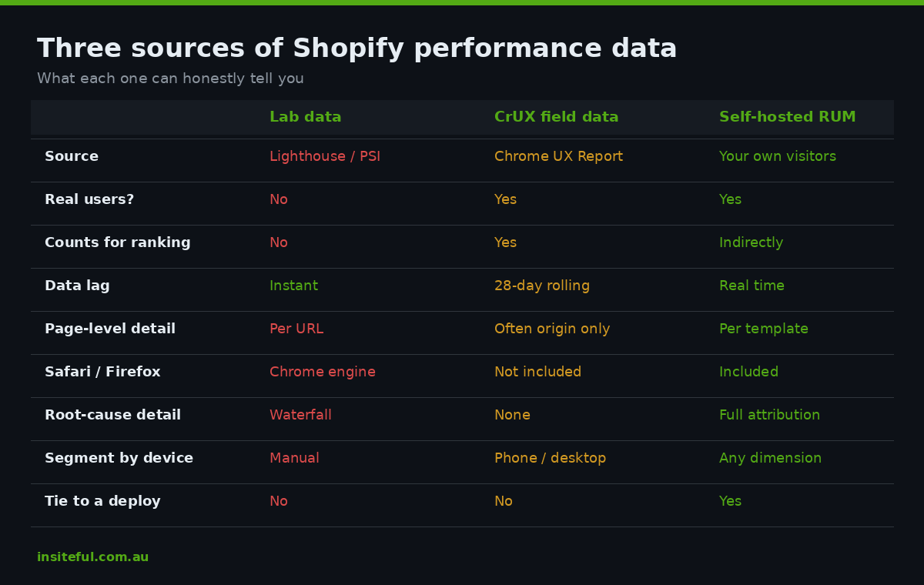Click the title 'Three sources of Shopify performance data'
The width and height of the screenshot is (924, 585).
click(x=357, y=49)
